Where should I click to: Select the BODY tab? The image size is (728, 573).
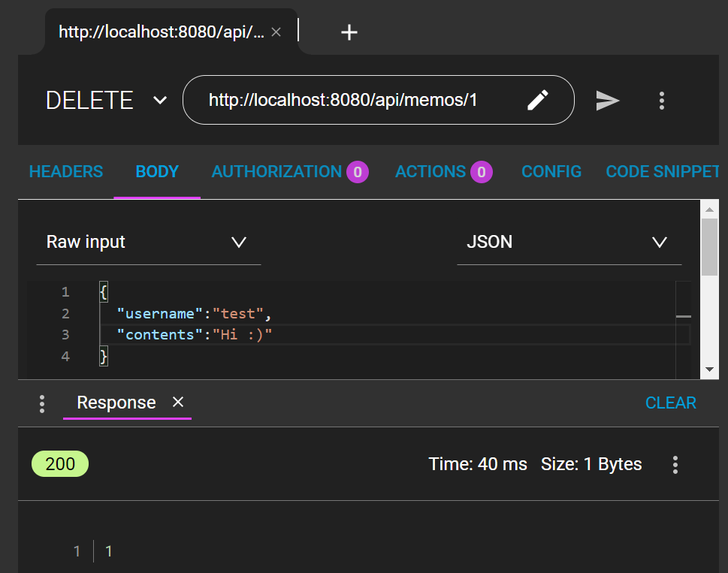[157, 172]
